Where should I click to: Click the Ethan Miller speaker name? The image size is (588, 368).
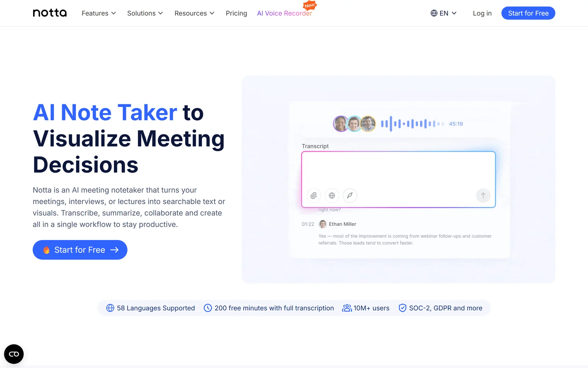343,224
